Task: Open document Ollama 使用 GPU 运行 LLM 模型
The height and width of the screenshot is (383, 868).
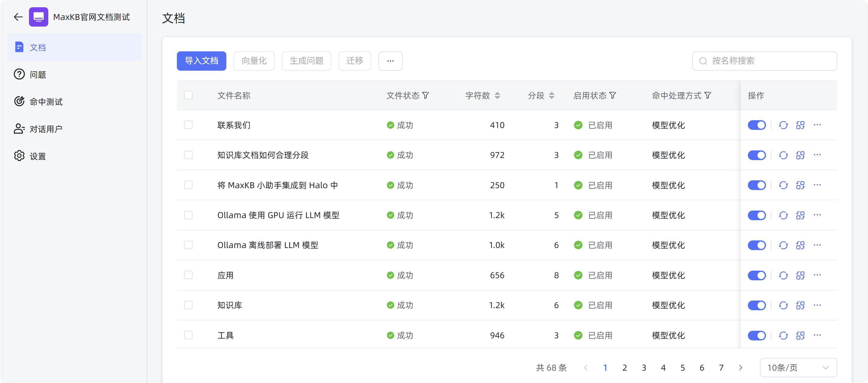Action: pyautogui.click(x=278, y=215)
